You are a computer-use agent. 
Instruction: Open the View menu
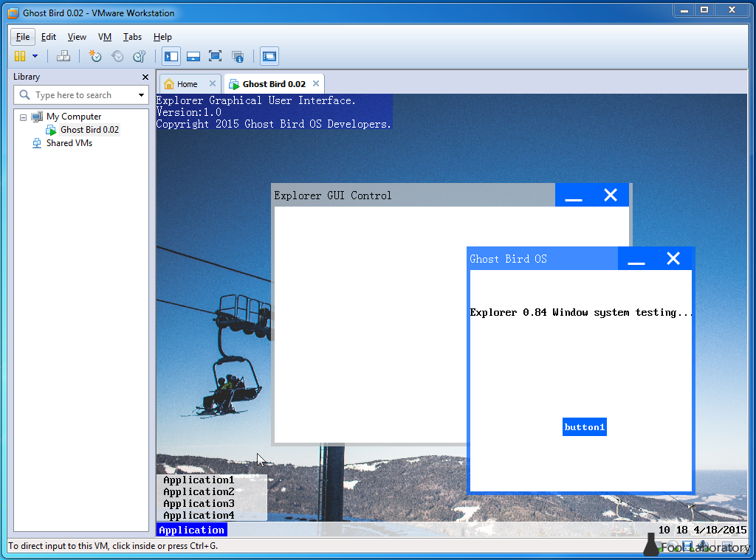point(77,37)
